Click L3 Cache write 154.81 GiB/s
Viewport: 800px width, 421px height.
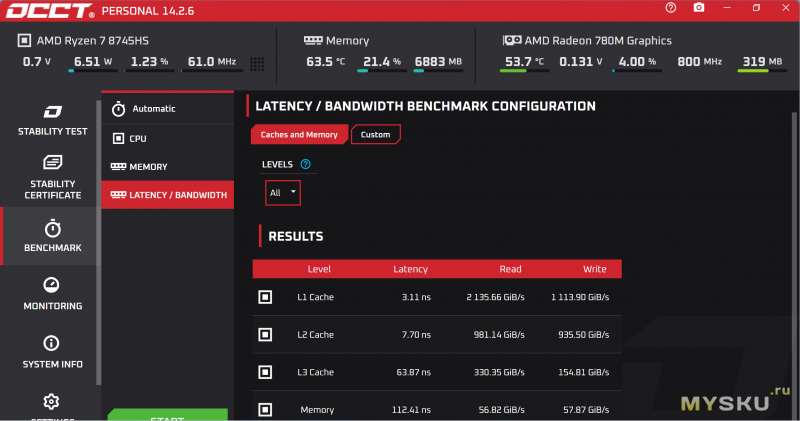click(584, 372)
